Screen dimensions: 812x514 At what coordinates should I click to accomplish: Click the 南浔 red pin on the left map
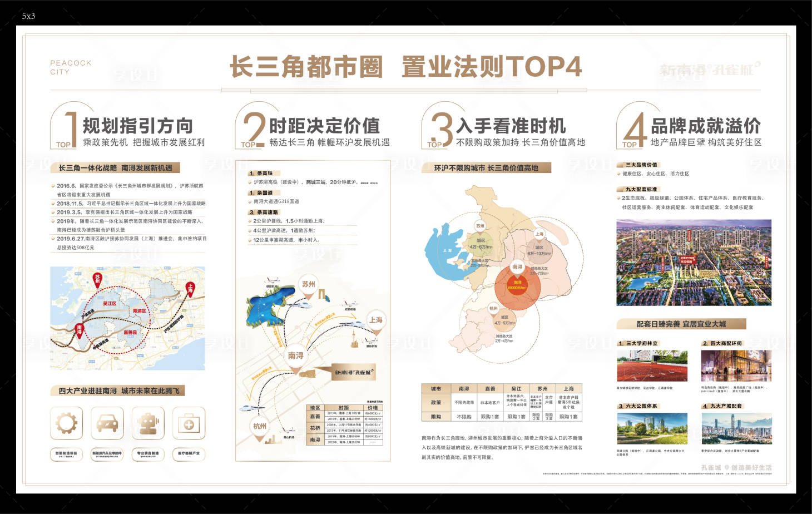click(x=80, y=330)
